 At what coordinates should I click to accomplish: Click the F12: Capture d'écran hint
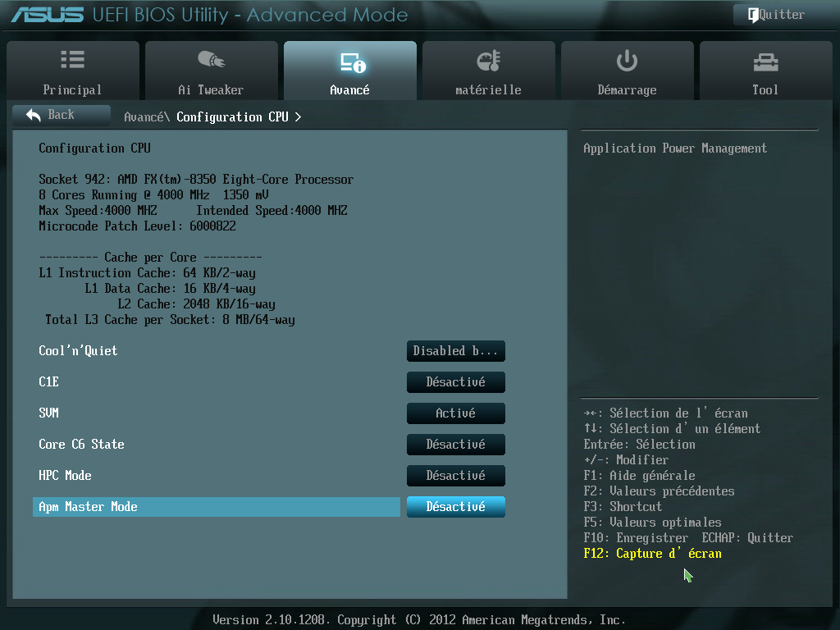point(652,553)
